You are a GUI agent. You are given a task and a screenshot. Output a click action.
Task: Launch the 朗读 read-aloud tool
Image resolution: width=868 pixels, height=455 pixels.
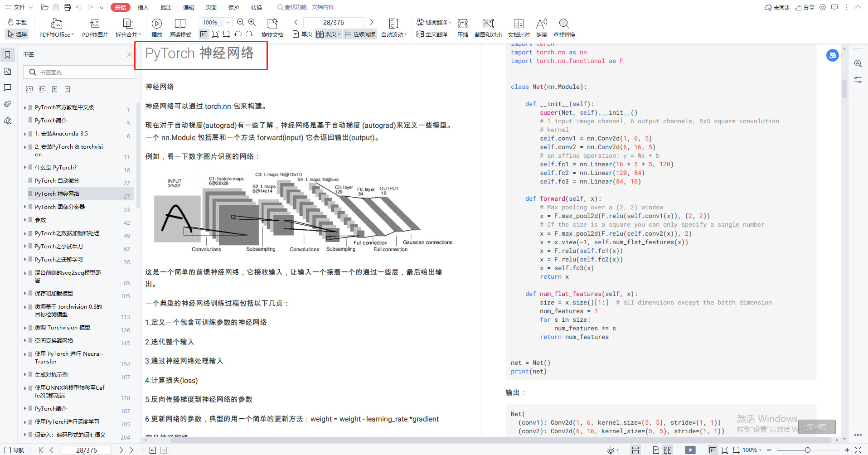542,28
